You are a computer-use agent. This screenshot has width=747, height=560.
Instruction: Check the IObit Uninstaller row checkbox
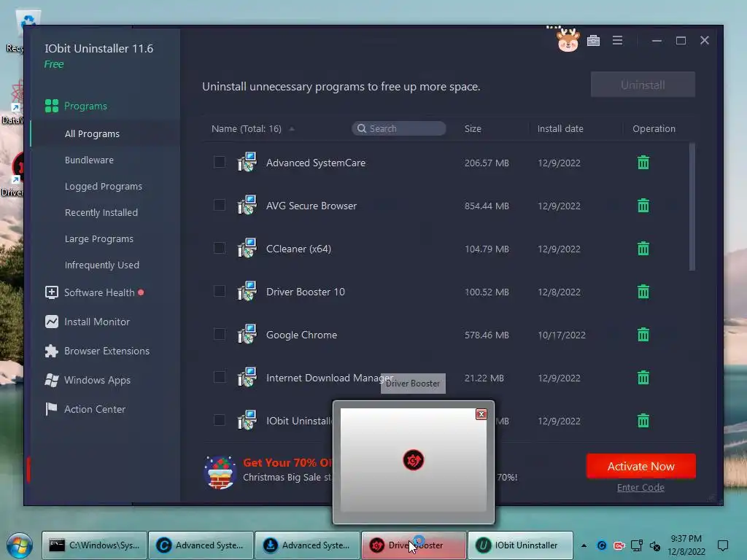[x=219, y=420]
